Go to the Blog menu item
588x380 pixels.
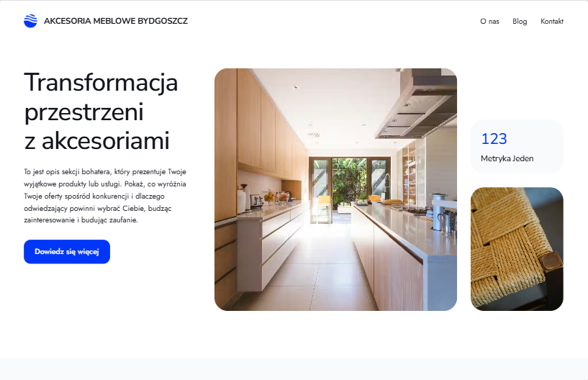(520, 22)
